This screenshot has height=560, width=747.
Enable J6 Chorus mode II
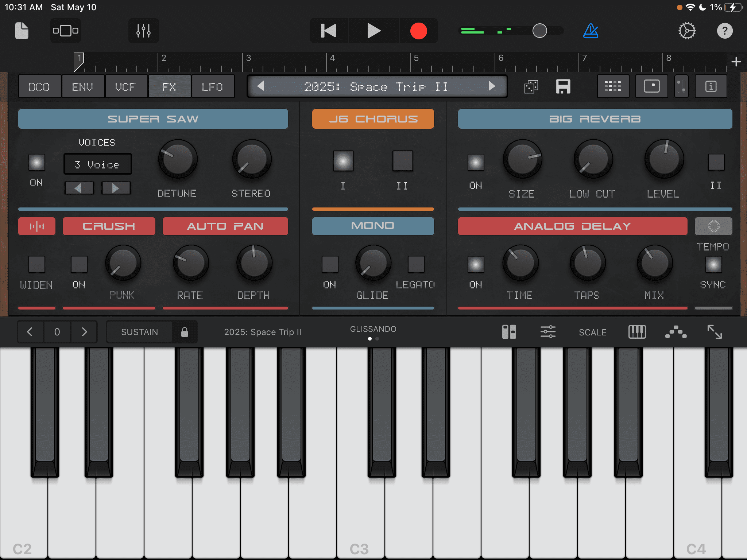(x=403, y=161)
